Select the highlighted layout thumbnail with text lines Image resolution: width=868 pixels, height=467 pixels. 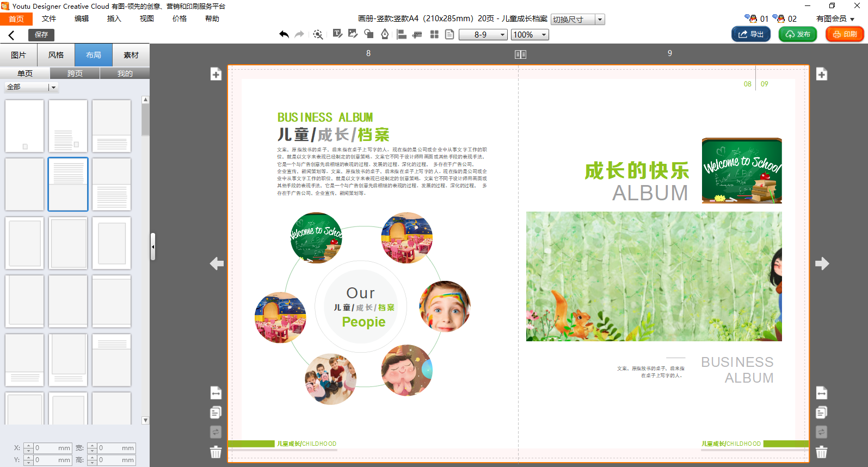[68, 184]
